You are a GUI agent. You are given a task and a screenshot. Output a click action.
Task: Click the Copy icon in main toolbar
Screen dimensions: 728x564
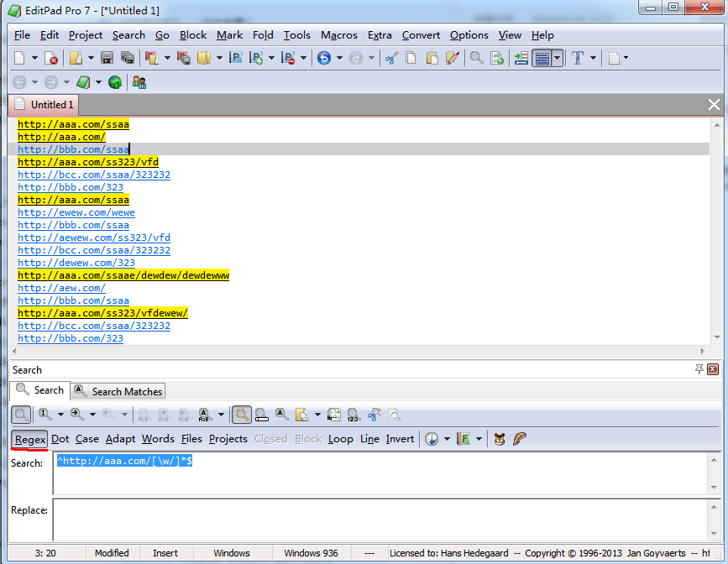tap(411, 58)
